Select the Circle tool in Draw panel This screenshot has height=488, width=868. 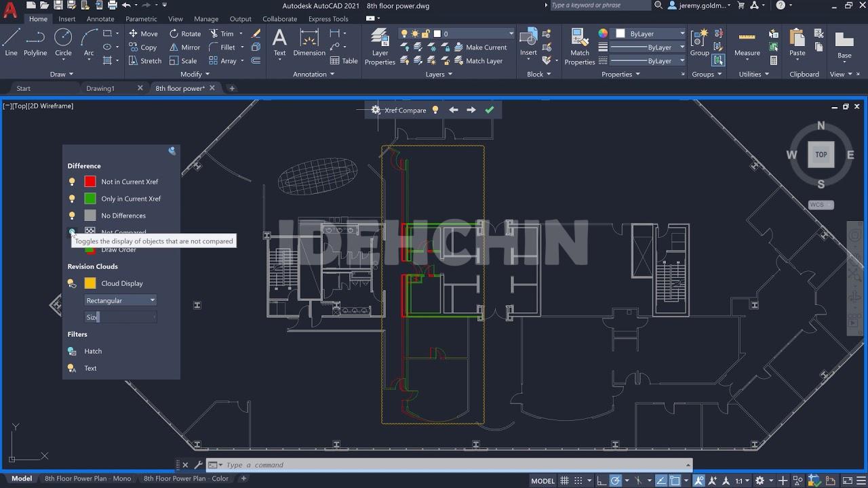[63, 42]
